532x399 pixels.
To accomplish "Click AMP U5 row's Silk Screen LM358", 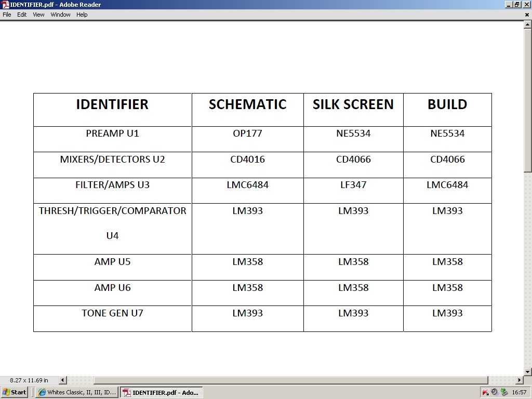I will (x=353, y=262).
